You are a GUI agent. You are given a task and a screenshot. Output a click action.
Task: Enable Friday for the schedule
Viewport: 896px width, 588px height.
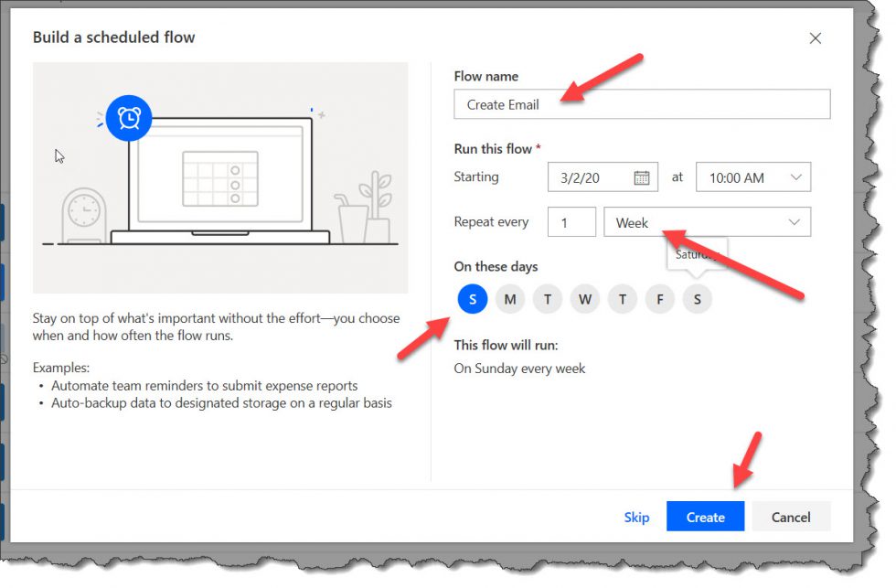click(660, 298)
